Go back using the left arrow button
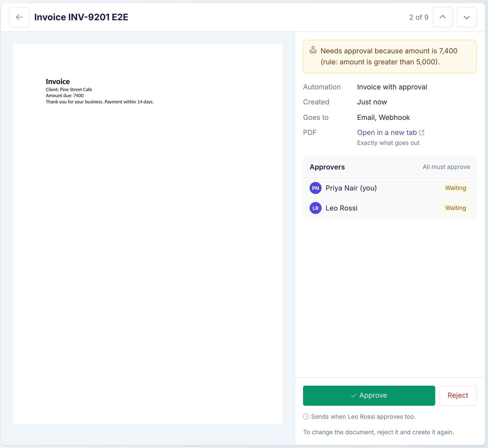Image resolution: width=488 pixels, height=448 pixels. (19, 17)
